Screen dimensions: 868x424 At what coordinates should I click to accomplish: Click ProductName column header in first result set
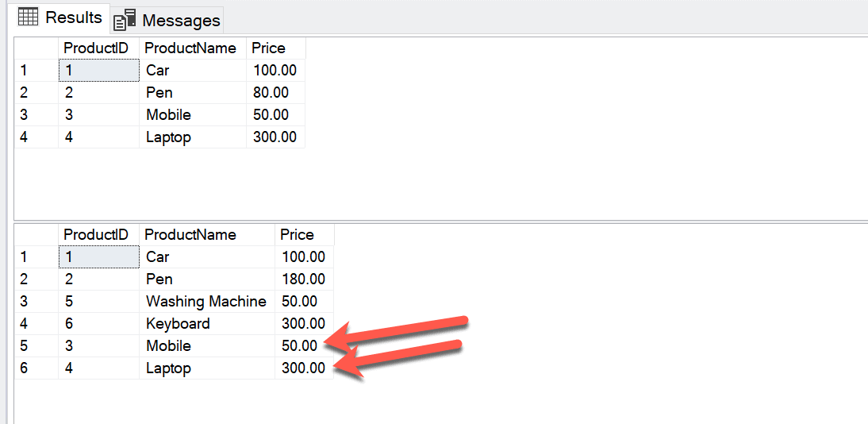190,48
